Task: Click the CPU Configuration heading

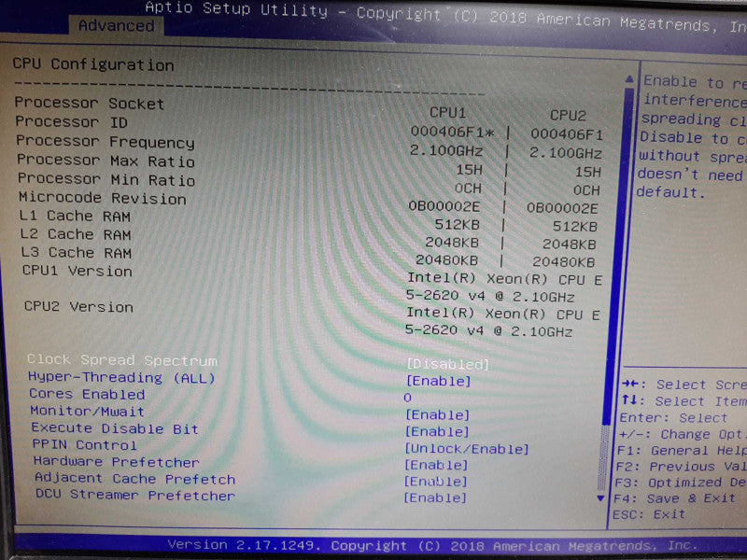Action: (x=93, y=64)
